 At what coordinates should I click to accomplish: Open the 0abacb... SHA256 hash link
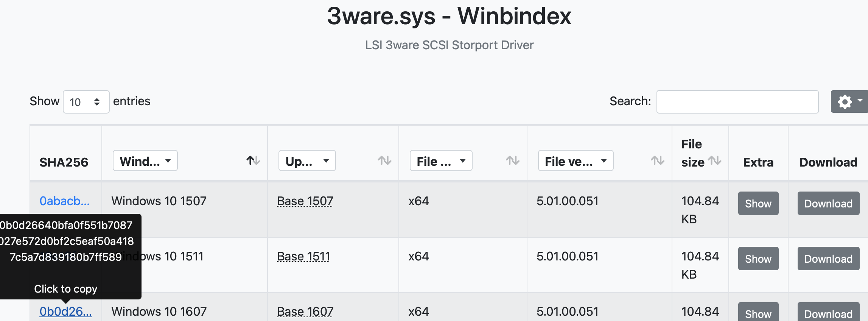[x=65, y=201]
